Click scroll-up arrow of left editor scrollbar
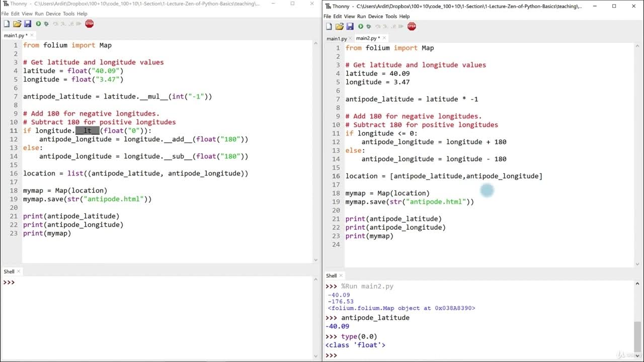Viewport: 644px width, 362px height. click(315, 44)
